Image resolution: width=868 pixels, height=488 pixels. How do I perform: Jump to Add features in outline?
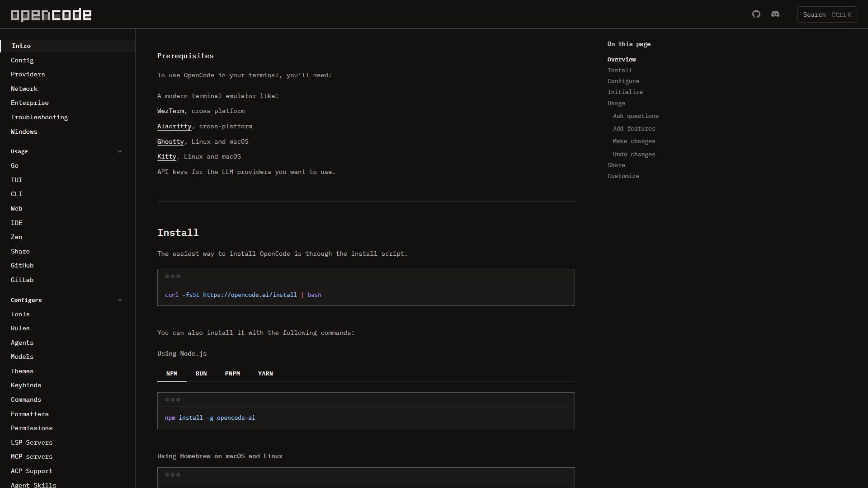click(634, 129)
